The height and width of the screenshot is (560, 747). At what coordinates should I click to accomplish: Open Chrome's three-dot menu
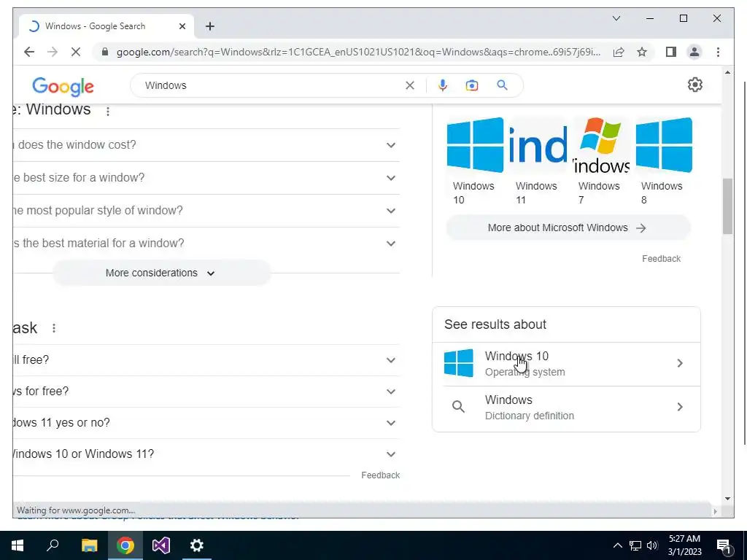718,52
